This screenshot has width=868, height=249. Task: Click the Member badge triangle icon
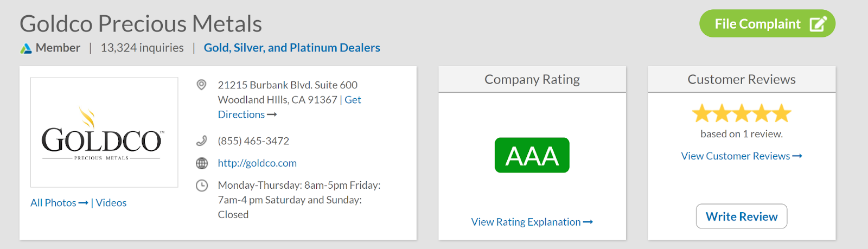[26, 48]
